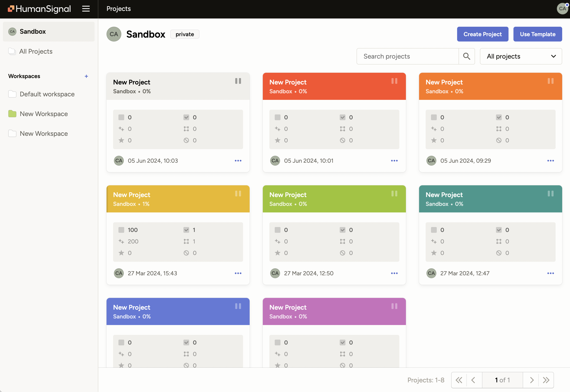This screenshot has width=570, height=392.
Task: Open options menu on green project
Action: 394,273
